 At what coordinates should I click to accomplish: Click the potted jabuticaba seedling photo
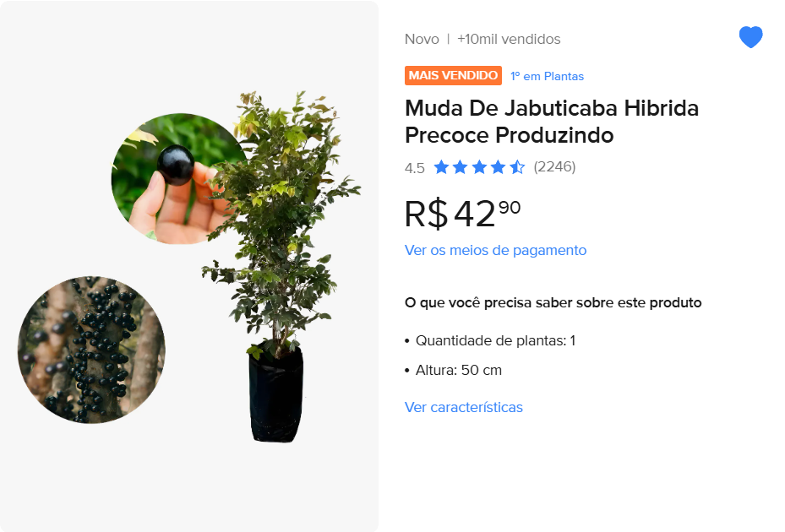(281, 266)
